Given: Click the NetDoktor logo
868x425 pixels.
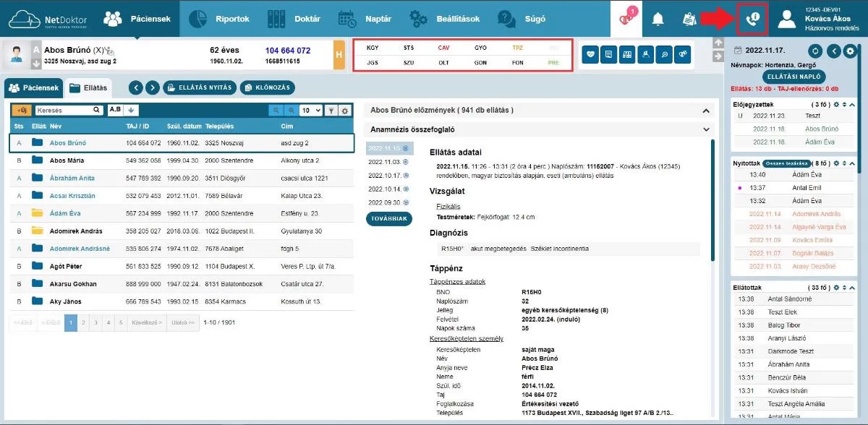Looking at the screenshot, I should [x=49, y=19].
